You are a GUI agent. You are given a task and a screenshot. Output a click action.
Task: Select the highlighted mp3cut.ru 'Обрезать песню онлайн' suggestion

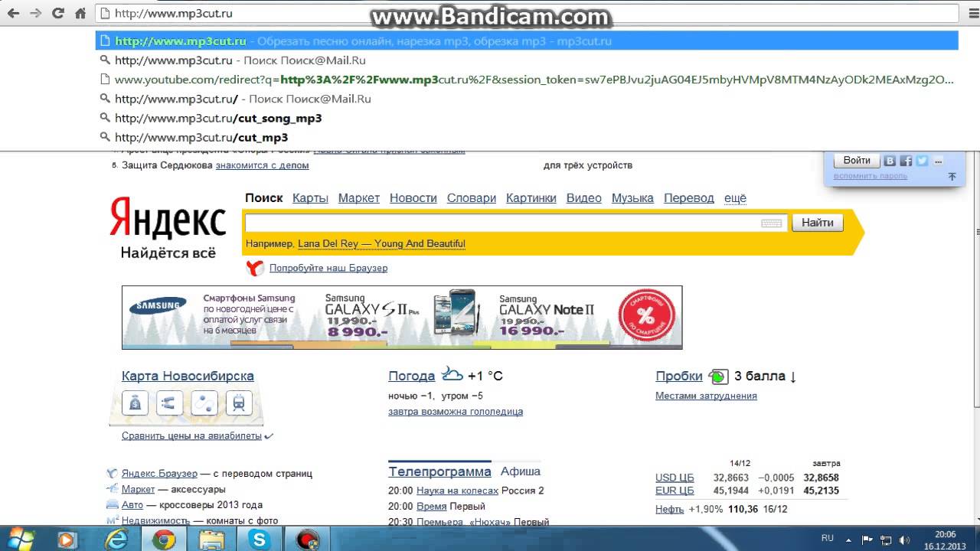(x=528, y=41)
